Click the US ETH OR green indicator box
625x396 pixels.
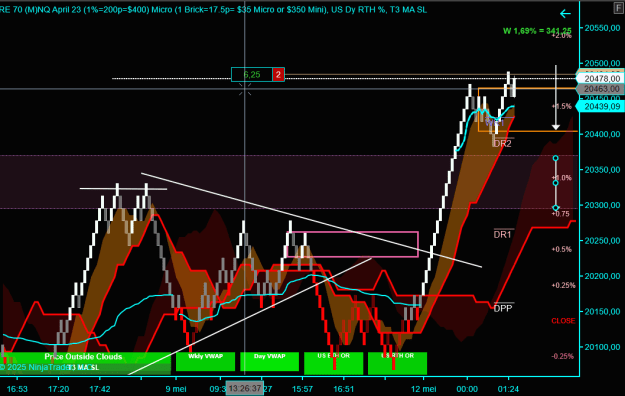[x=334, y=363]
